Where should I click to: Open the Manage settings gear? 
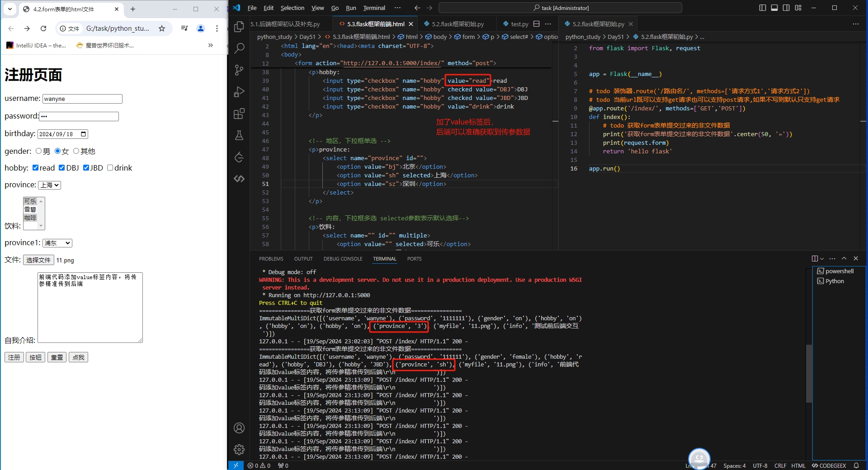(x=239, y=449)
